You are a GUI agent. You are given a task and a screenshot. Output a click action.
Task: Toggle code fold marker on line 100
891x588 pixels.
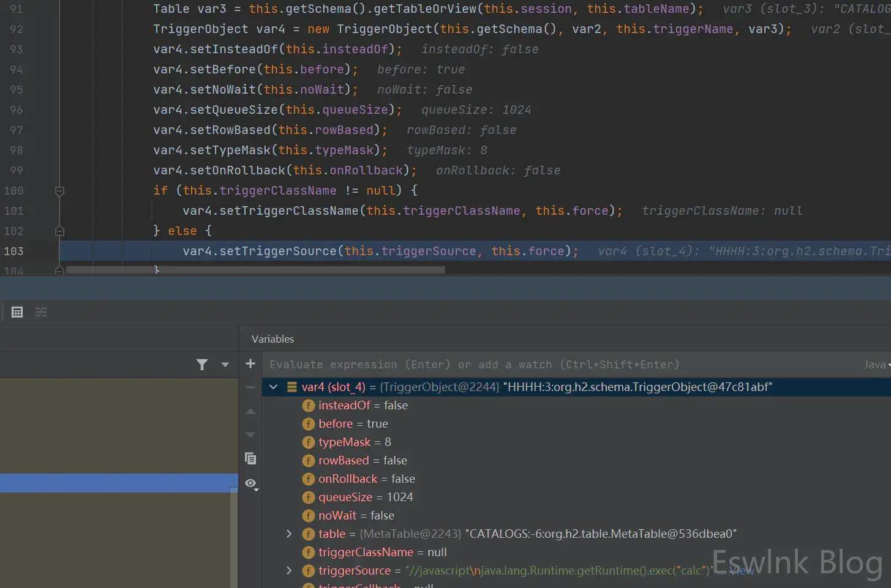[x=59, y=191]
